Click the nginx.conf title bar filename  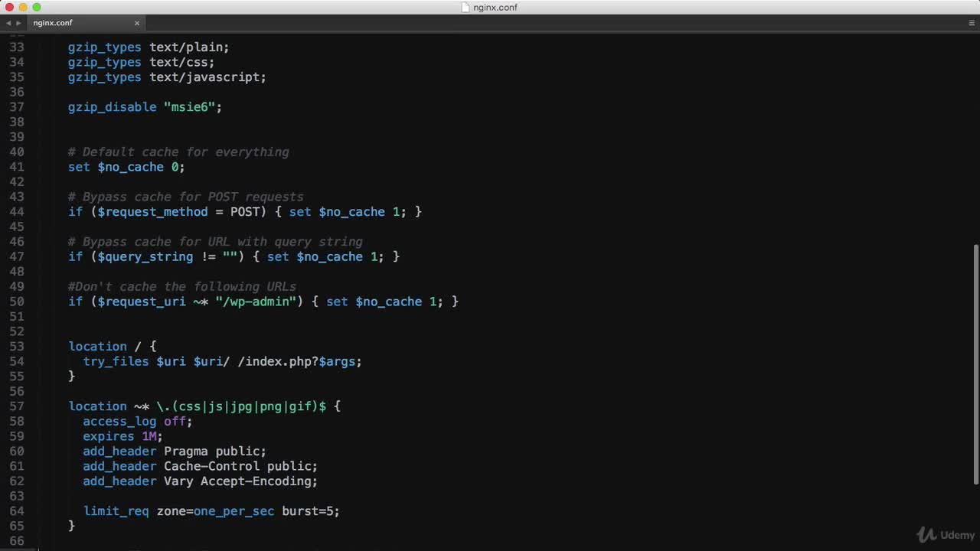tap(495, 8)
